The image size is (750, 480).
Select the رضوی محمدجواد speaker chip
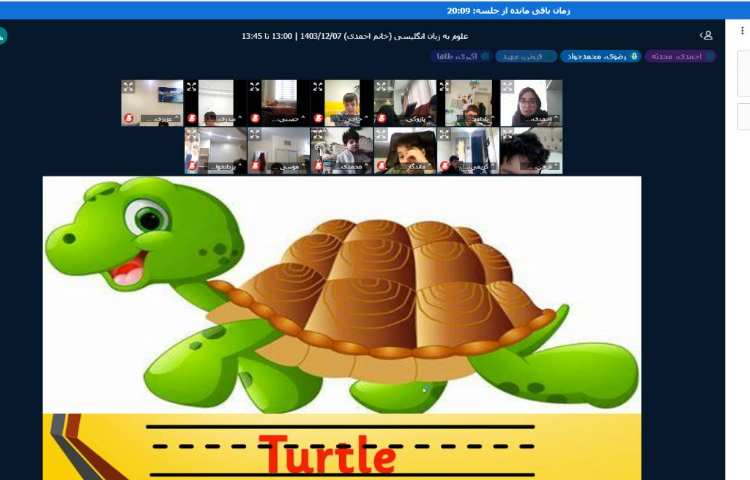[600, 56]
